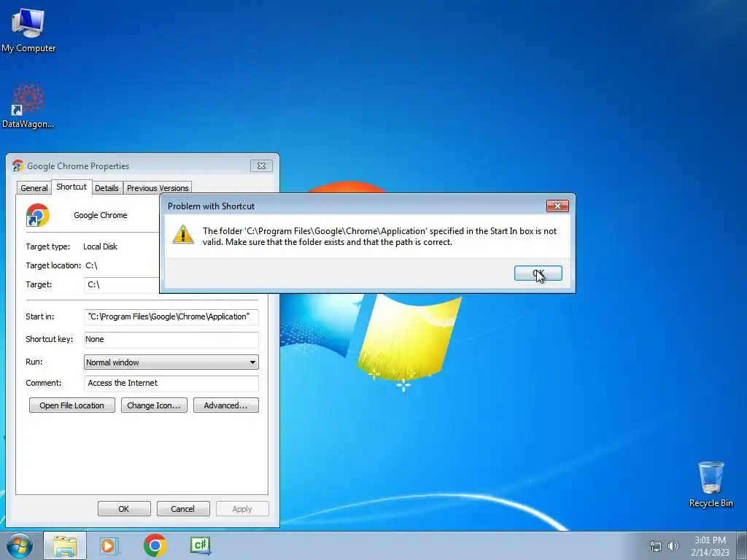Screen dimensions: 747x560
Task: Click the Comment field
Action: pyautogui.click(x=171, y=384)
